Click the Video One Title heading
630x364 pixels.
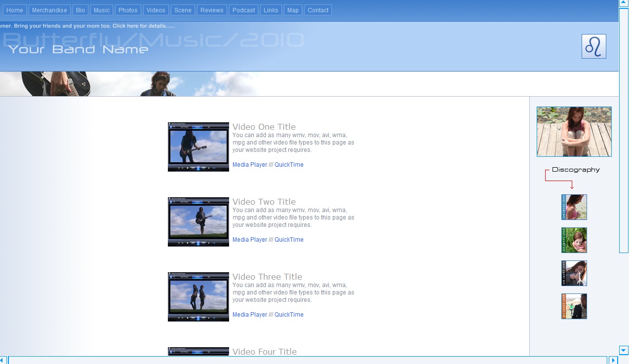click(264, 127)
